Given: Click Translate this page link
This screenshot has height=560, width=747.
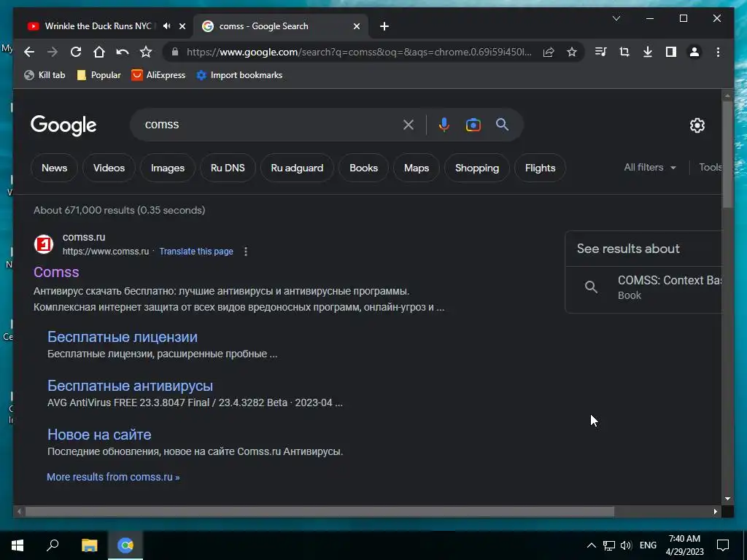Looking at the screenshot, I should click(196, 252).
